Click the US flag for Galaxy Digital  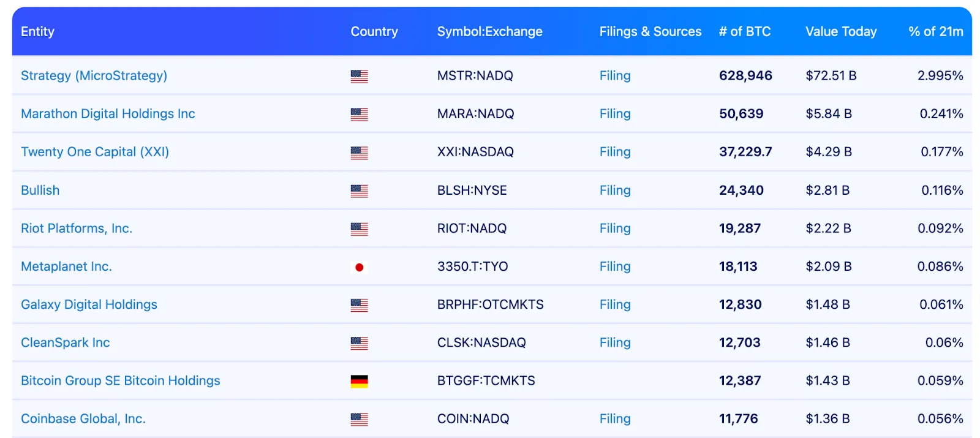(x=359, y=305)
